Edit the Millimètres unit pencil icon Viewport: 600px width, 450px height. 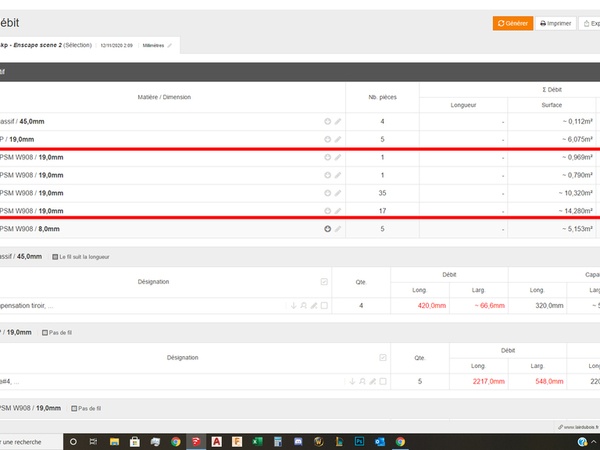pyautogui.click(x=170, y=46)
